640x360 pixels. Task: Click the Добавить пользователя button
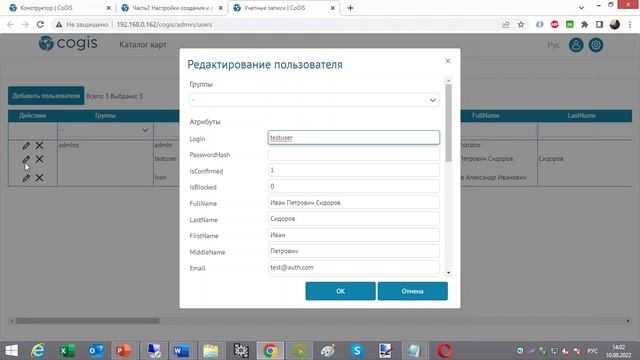pyautogui.click(x=46, y=96)
